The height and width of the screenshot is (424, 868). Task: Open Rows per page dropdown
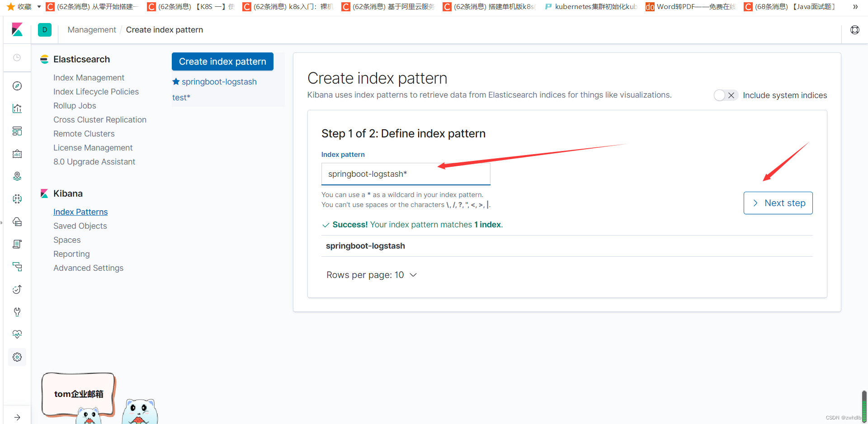click(x=372, y=275)
